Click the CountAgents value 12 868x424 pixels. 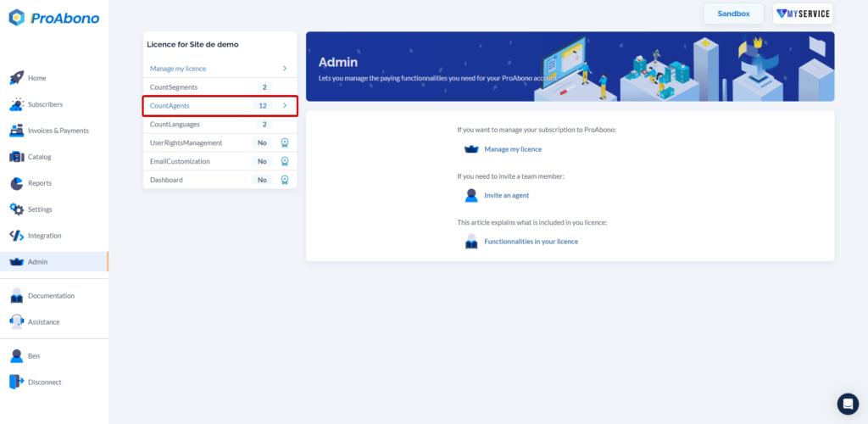(x=263, y=106)
